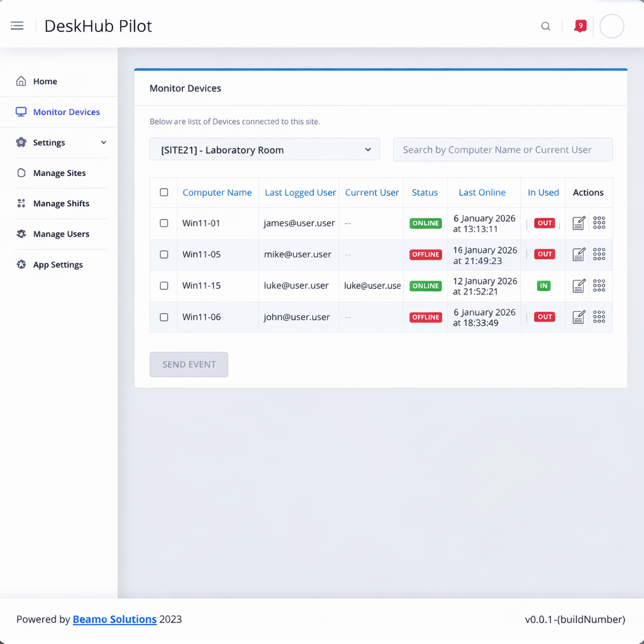This screenshot has height=644, width=644.
Task: Focus the Search by Computer Name field
Action: pyautogui.click(x=502, y=150)
